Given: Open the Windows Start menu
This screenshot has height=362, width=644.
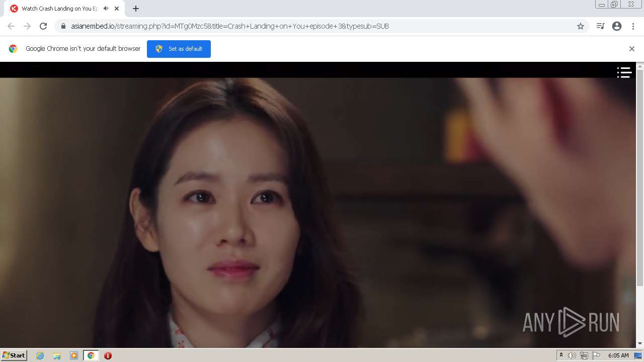Looking at the screenshot, I should [14, 355].
